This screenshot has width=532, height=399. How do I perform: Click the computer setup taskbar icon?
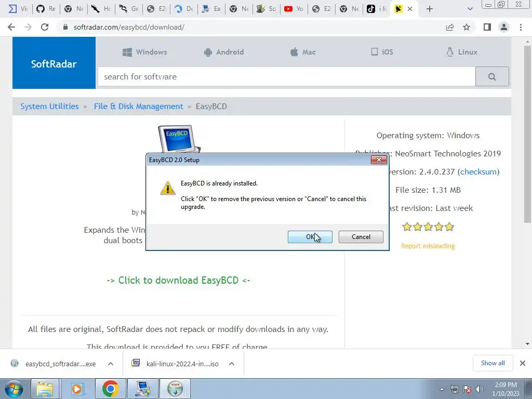(142, 389)
